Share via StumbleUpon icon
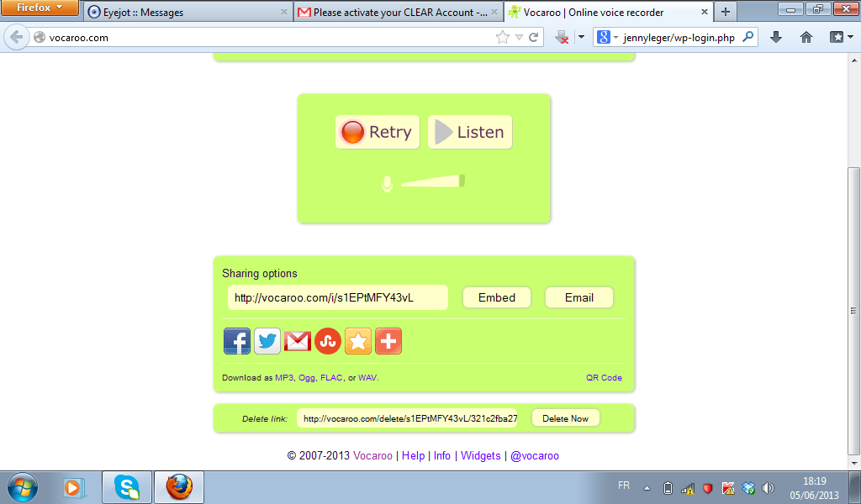 tap(328, 341)
